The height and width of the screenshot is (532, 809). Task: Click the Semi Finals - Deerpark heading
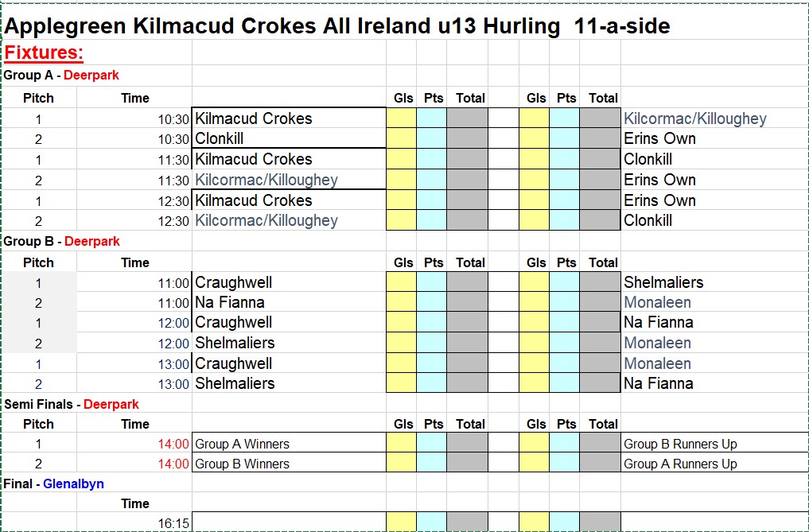72,404
